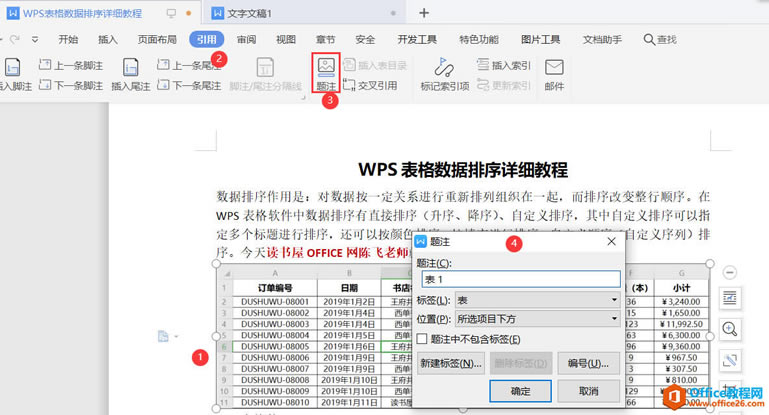Screen dimensions: 769x415
Task: Open the 位置(P) position dropdown
Action: click(538, 319)
